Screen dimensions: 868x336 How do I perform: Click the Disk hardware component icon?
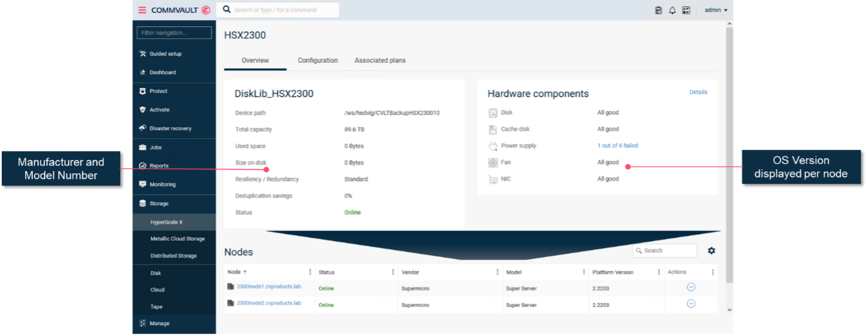click(493, 112)
